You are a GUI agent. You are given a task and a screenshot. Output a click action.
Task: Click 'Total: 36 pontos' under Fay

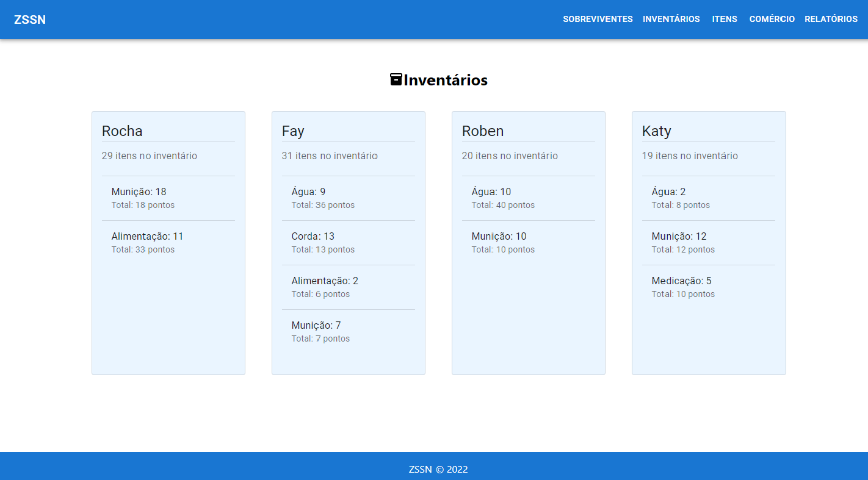click(x=323, y=205)
